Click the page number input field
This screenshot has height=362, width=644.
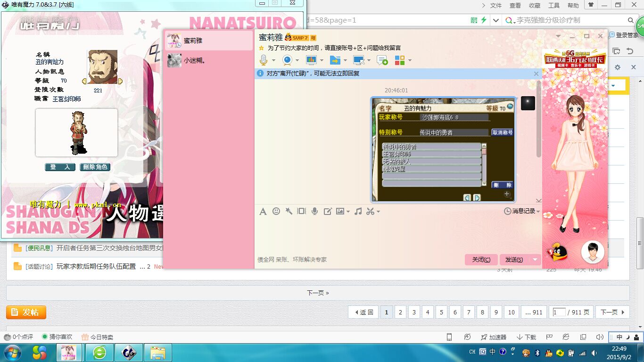[559, 312]
